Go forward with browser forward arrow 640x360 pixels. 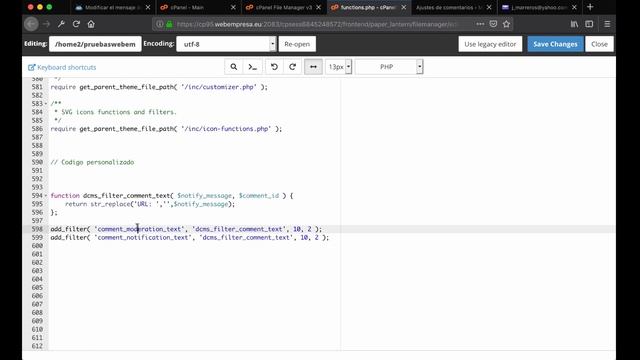(x=47, y=24)
